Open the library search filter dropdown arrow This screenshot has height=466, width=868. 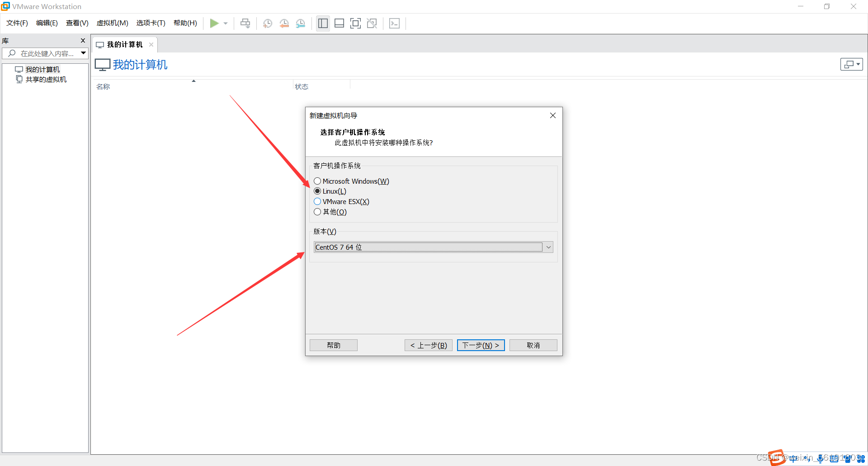click(x=84, y=53)
